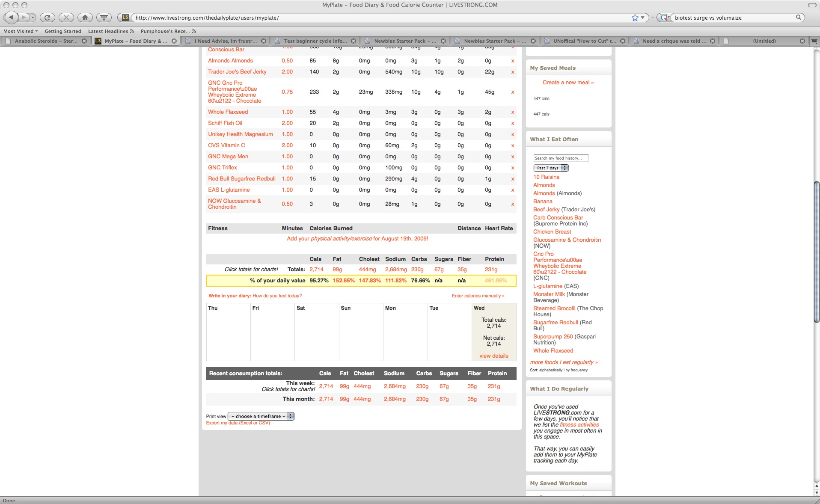Delete the Almonds Almonds food entry
Screen dimensions: 820x504
[x=512, y=61]
